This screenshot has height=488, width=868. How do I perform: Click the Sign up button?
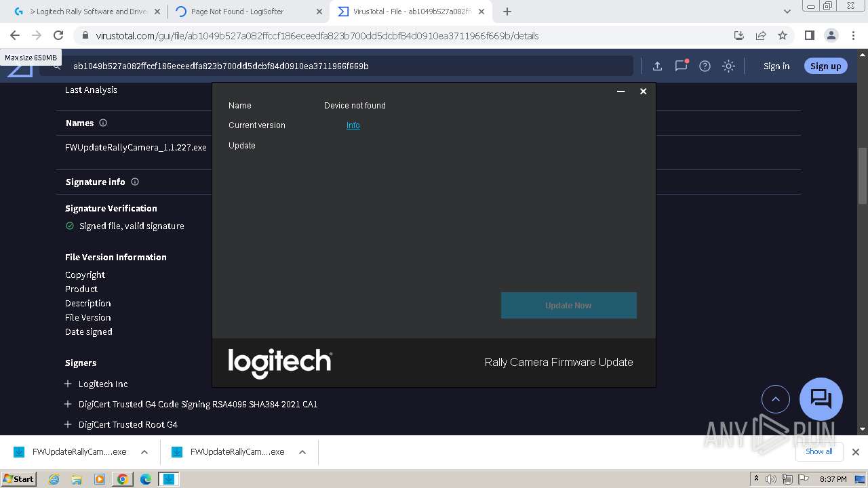pos(825,66)
